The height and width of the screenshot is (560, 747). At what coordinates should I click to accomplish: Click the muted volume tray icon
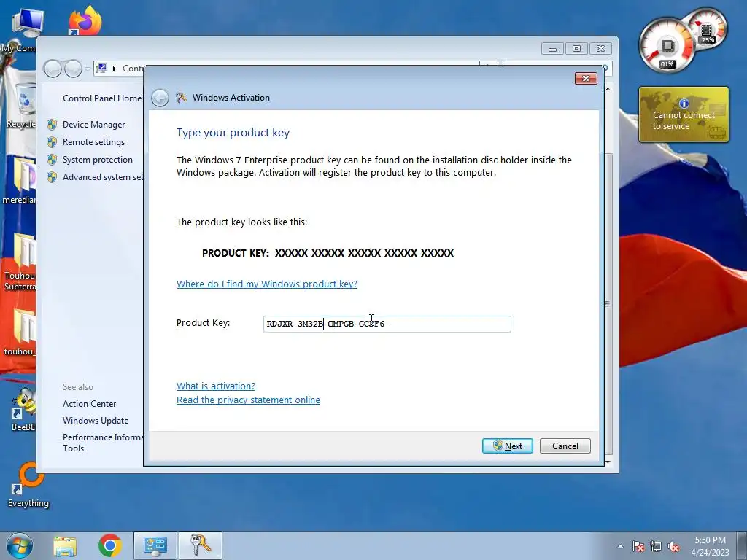click(x=673, y=546)
